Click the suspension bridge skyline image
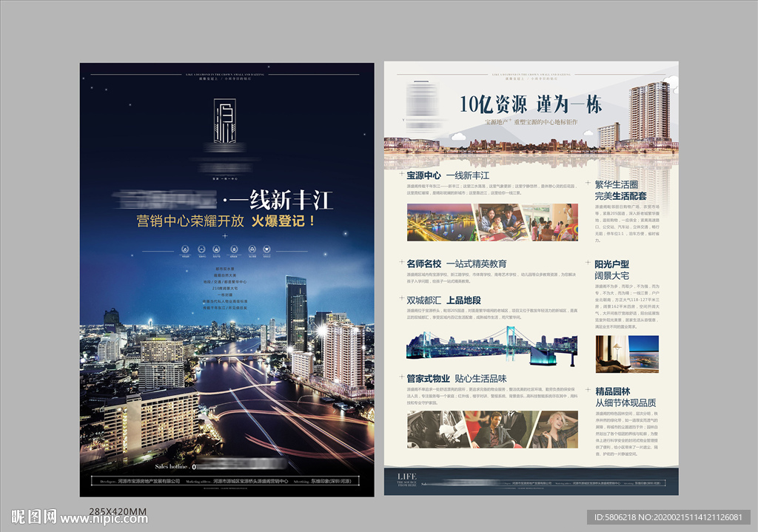Image resolution: width=758 pixels, height=532 pixels. [492, 346]
